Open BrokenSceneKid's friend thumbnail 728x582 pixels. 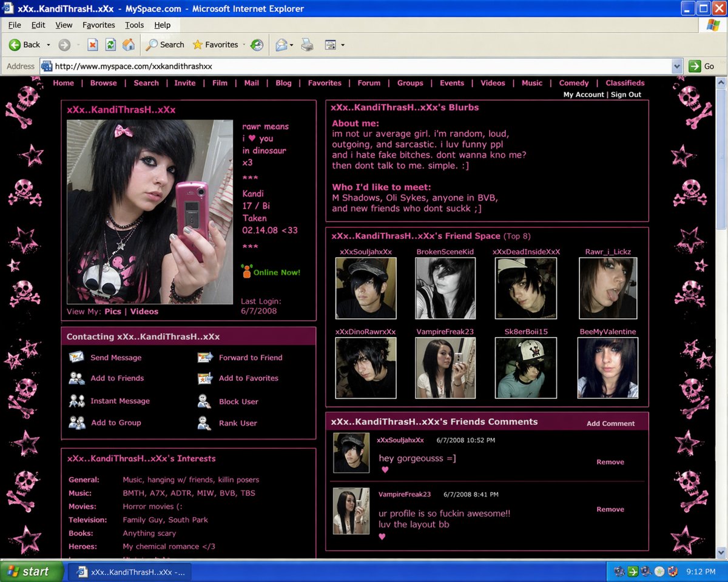445,288
